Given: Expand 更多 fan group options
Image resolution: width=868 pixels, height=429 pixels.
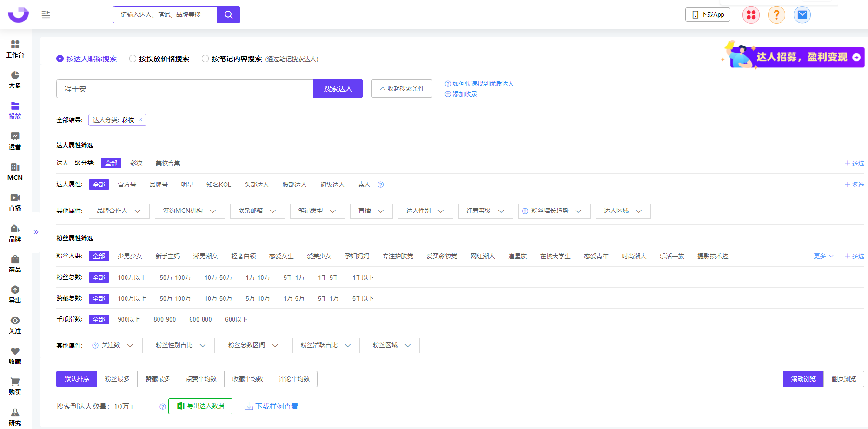Looking at the screenshot, I should (823, 256).
